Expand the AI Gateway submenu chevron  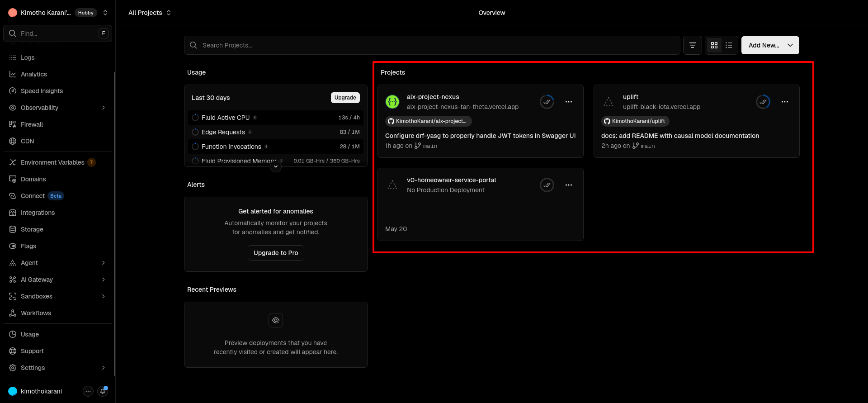click(104, 280)
